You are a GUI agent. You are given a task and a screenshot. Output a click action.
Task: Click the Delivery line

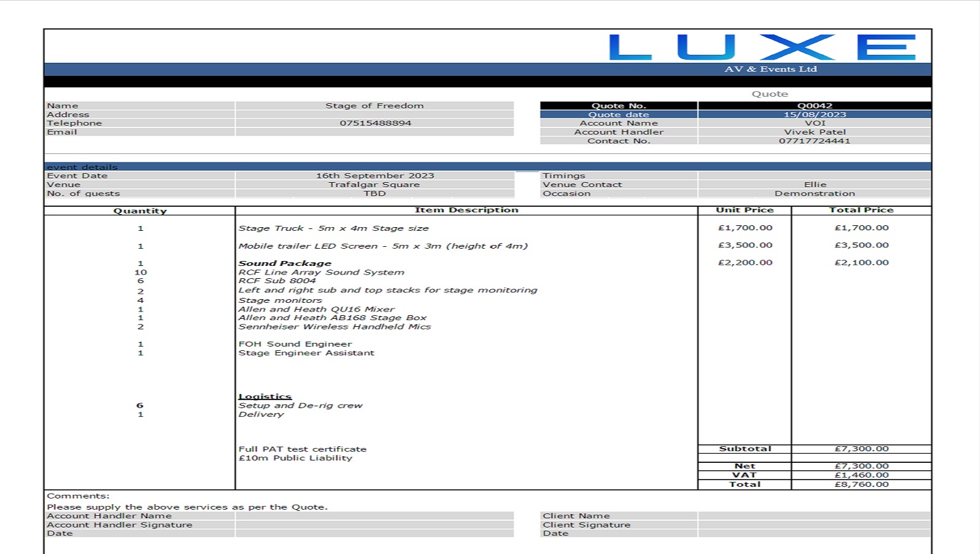pyautogui.click(x=261, y=414)
